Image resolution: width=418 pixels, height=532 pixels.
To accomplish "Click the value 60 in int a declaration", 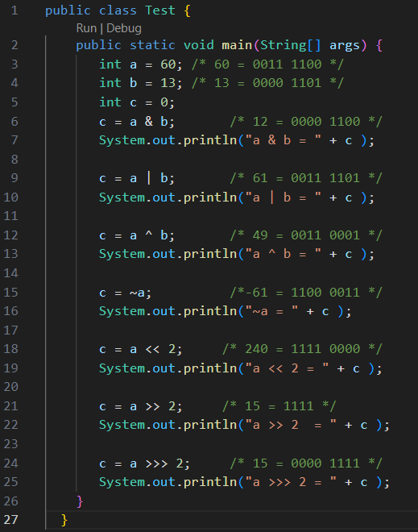I will (168, 64).
